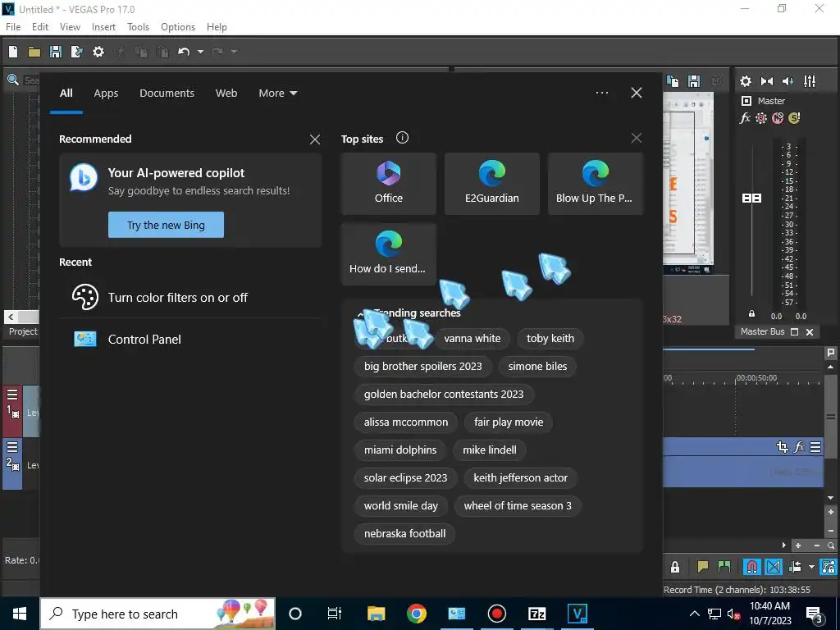840x630 pixels.
Task: Switch to the Apps search tab
Action: [x=106, y=94]
